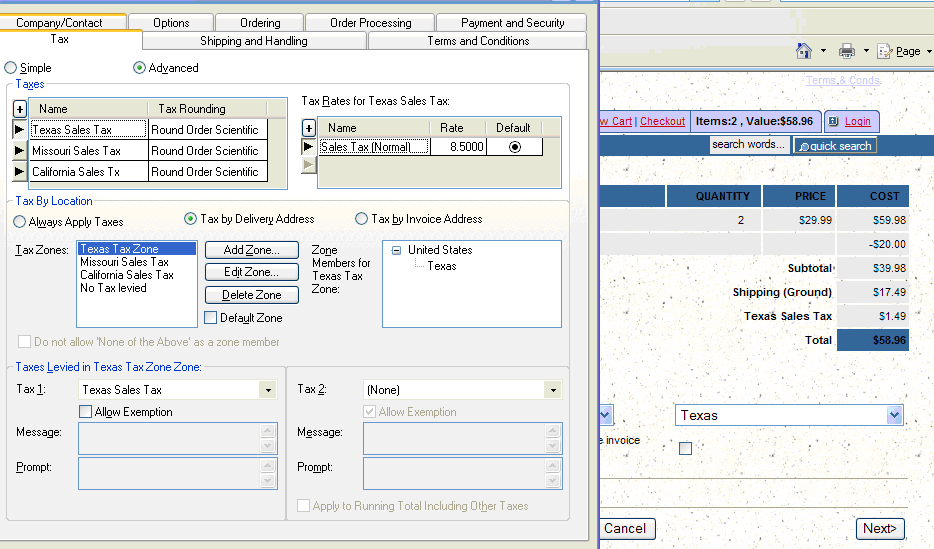Click the add tax rate plus icon
This screenshot has height=549, width=934.
[308, 128]
